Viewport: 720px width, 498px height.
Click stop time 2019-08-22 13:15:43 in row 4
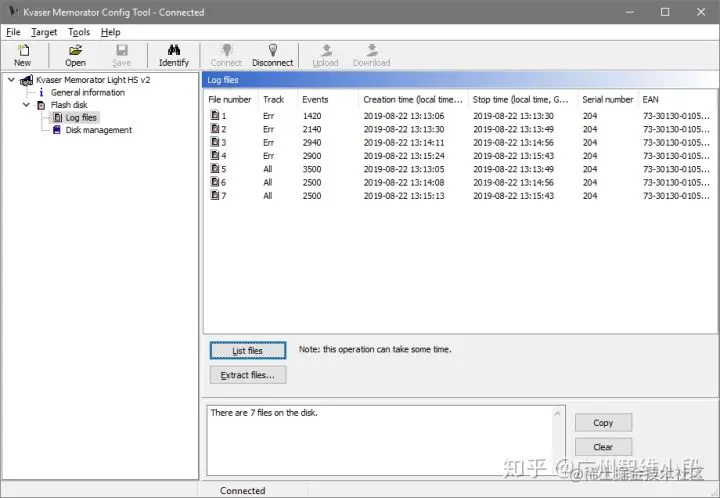[513, 156]
